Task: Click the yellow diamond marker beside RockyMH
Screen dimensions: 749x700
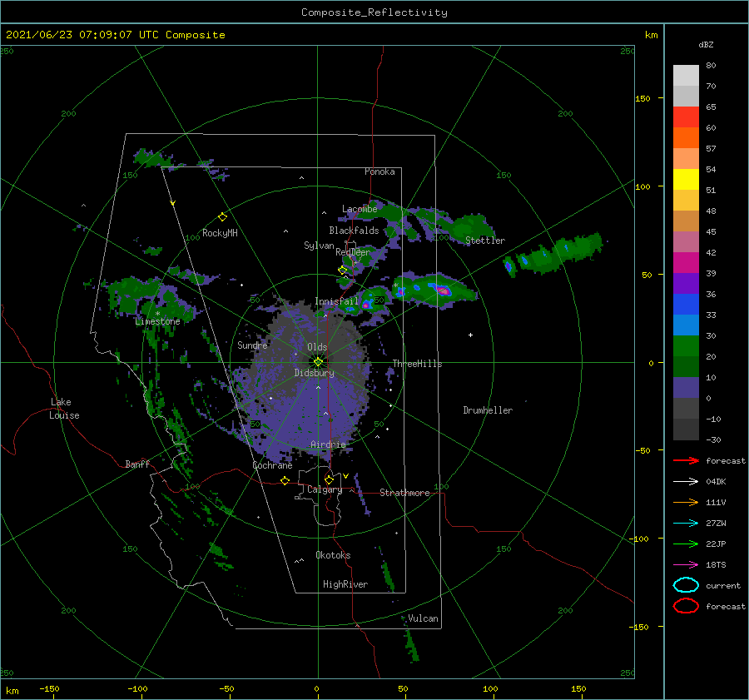Action: (x=222, y=217)
